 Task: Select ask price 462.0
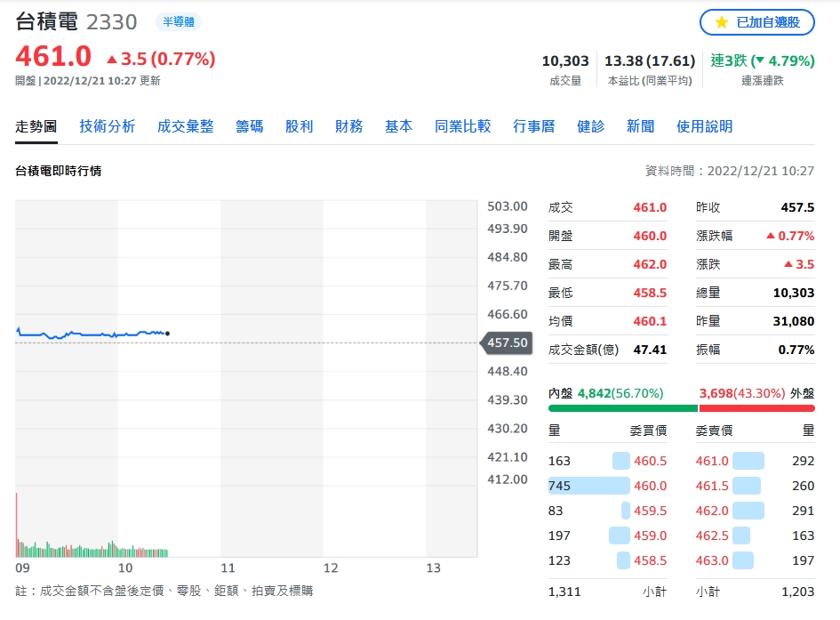click(x=712, y=511)
